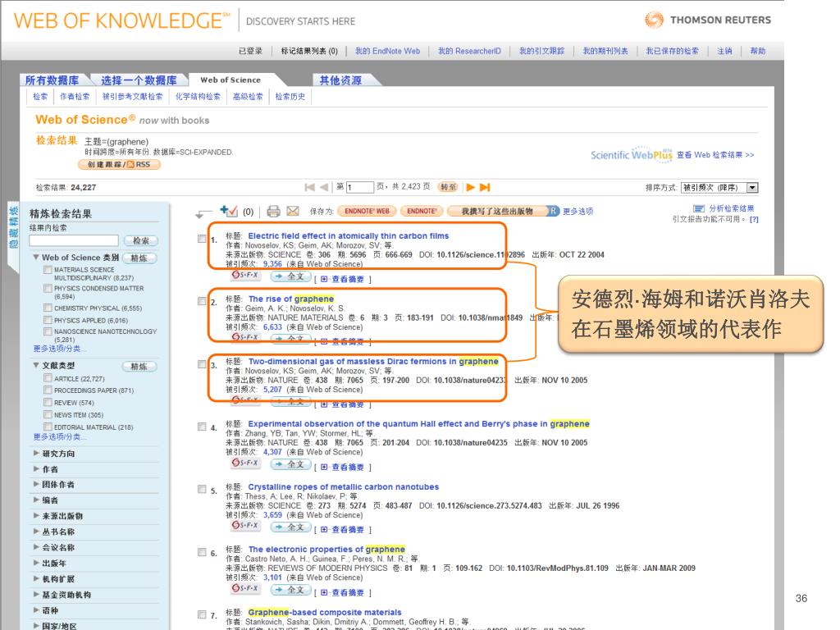The image size is (840, 630).
Task: Click 精炼 button for 文献类型
Action: click(x=139, y=366)
